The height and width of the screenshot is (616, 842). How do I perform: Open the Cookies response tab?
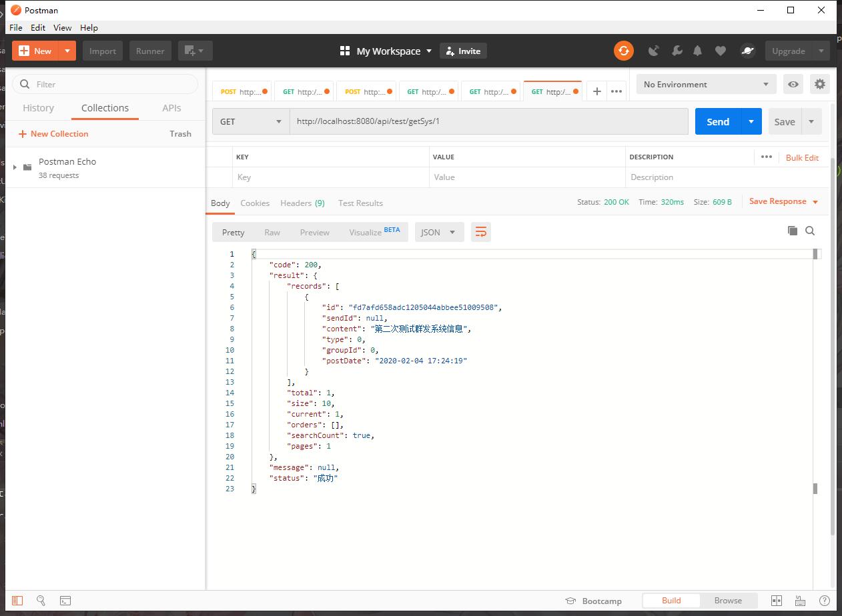255,203
